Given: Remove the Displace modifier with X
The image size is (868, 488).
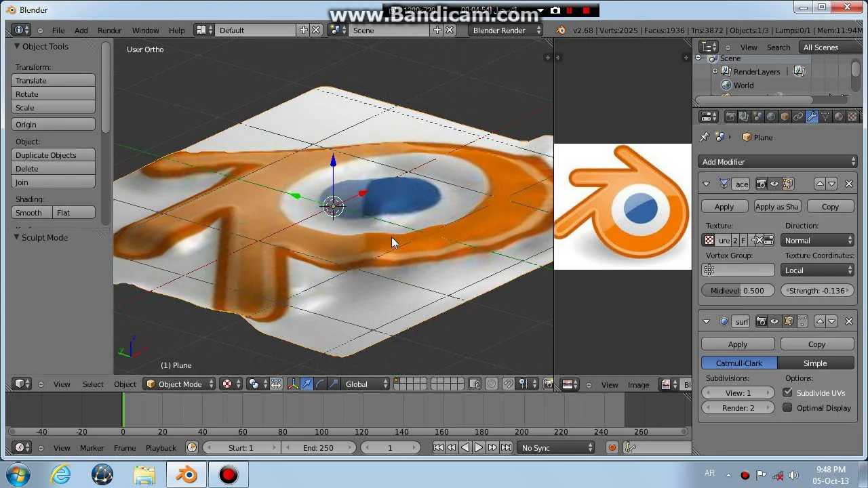Looking at the screenshot, I should [849, 184].
